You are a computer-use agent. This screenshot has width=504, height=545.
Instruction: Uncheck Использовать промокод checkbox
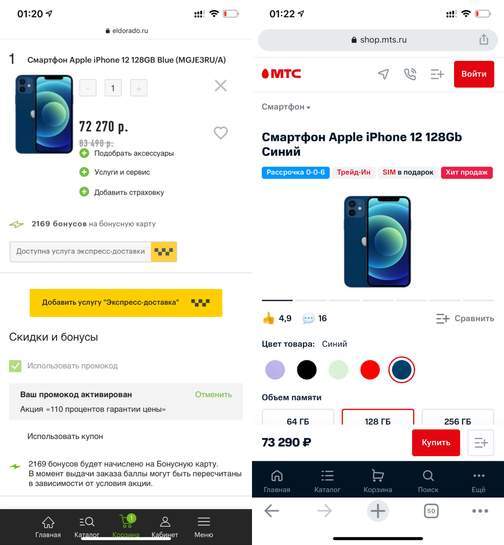(15, 366)
